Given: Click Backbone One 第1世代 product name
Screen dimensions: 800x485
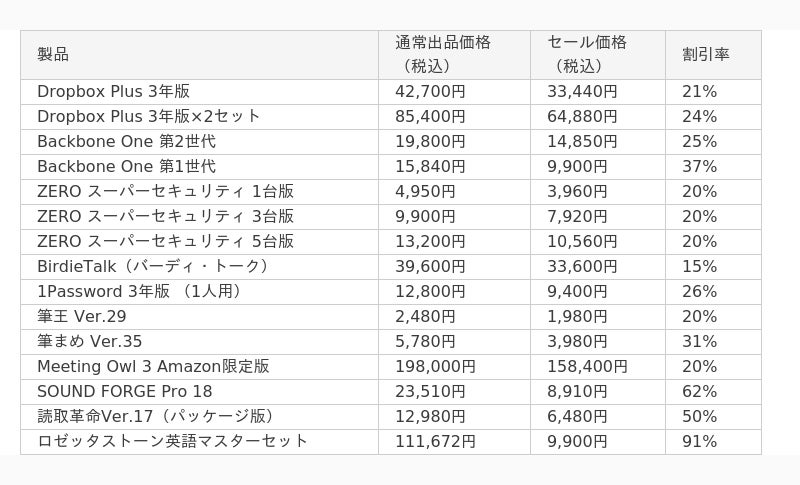Looking at the screenshot, I should tap(127, 166).
